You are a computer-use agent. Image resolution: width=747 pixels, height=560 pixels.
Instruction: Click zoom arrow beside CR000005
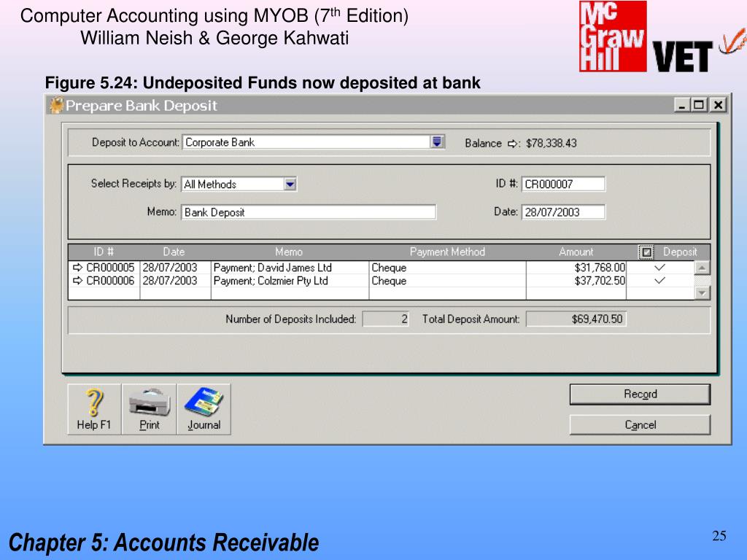77,268
